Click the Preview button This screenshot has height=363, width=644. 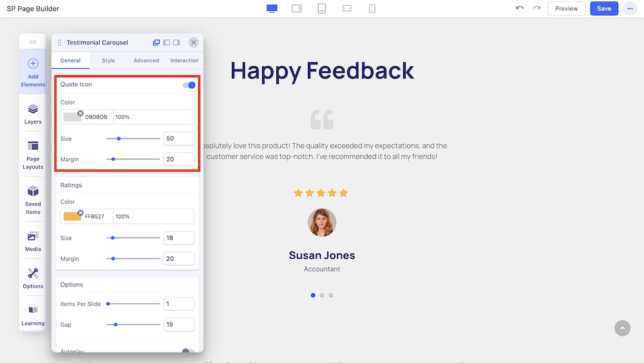click(566, 8)
